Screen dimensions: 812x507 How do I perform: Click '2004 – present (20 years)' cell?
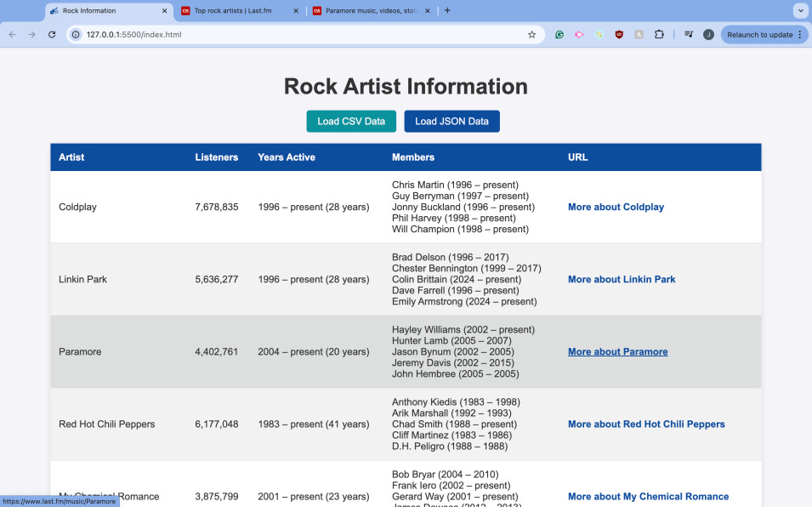coord(314,352)
